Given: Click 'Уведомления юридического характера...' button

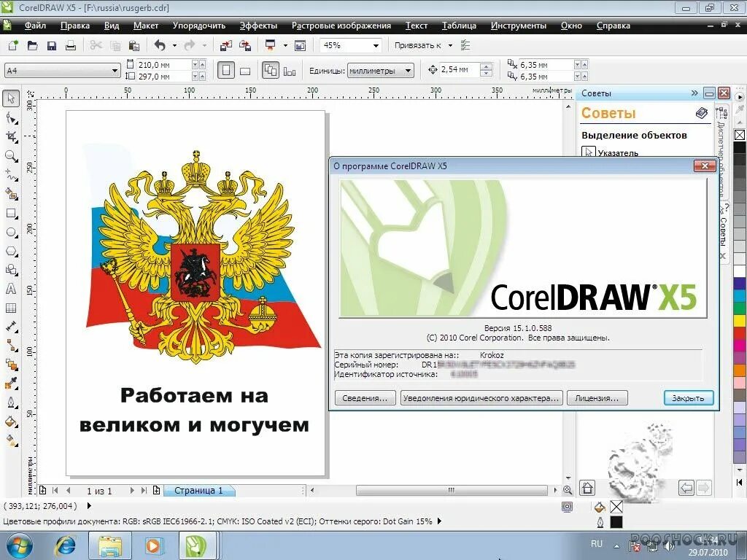Looking at the screenshot, I should [x=481, y=398].
